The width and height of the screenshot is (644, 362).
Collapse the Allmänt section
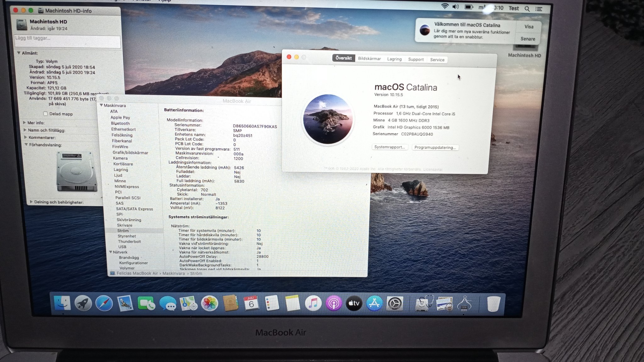(x=19, y=53)
